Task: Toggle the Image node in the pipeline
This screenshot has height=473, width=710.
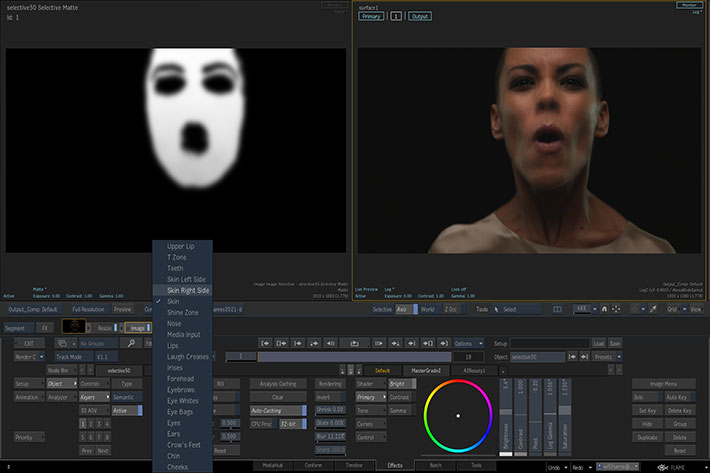Action: point(138,328)
